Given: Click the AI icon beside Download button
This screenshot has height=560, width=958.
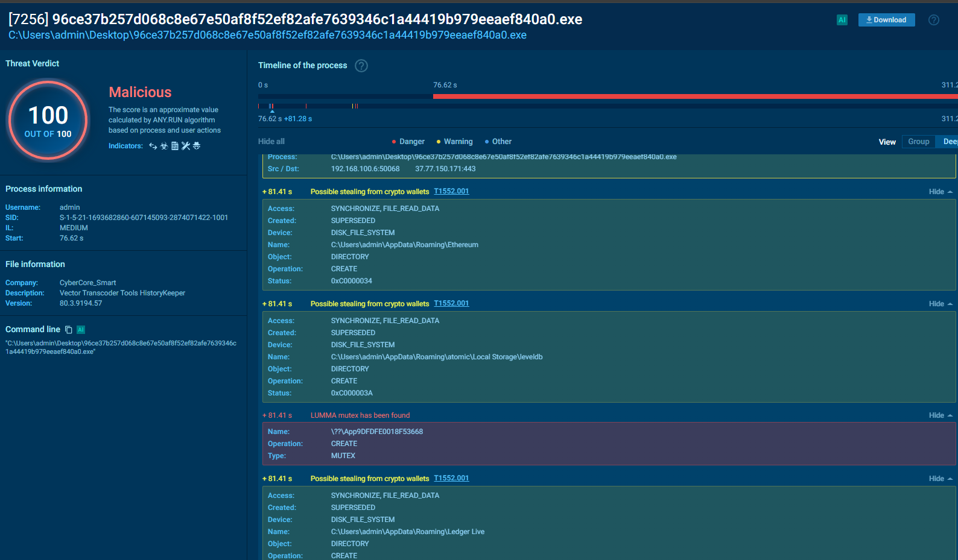Looking at the screenshot, I should [x=842, y=20].
